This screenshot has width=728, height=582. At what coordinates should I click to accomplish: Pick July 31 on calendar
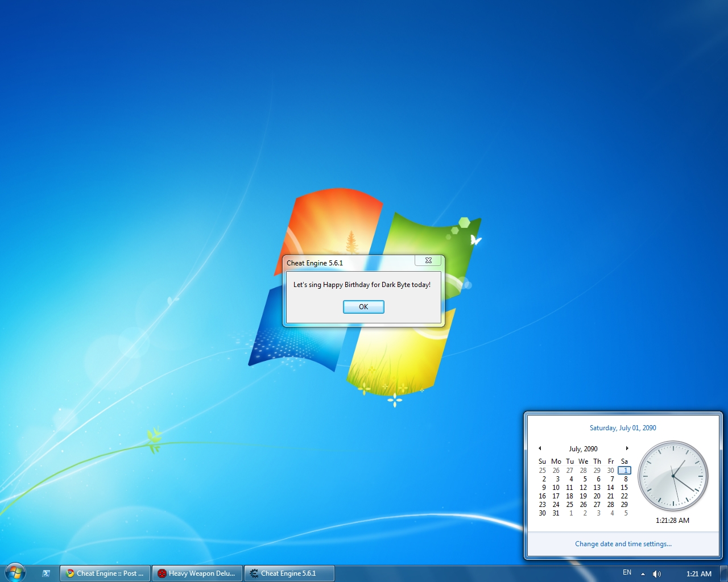[556, 513]
